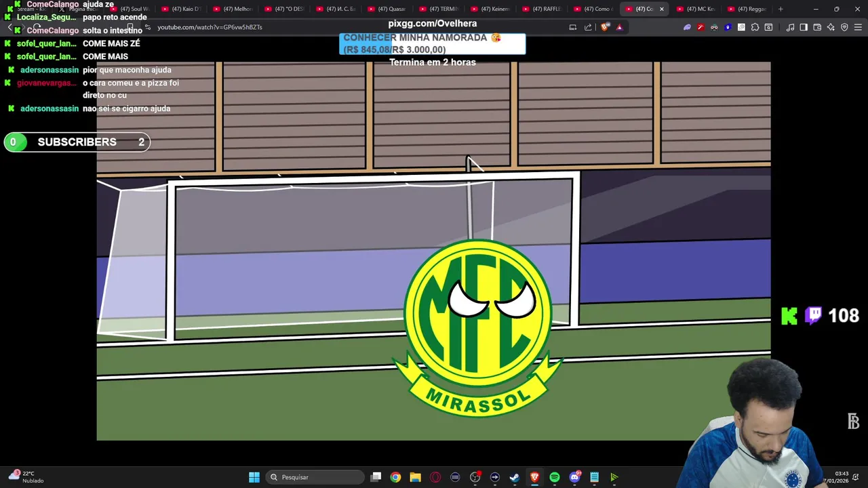Toggle the browser sidebar panel icon
The height and width of the screenshot is (488, 868).
[x=804, y=27]
